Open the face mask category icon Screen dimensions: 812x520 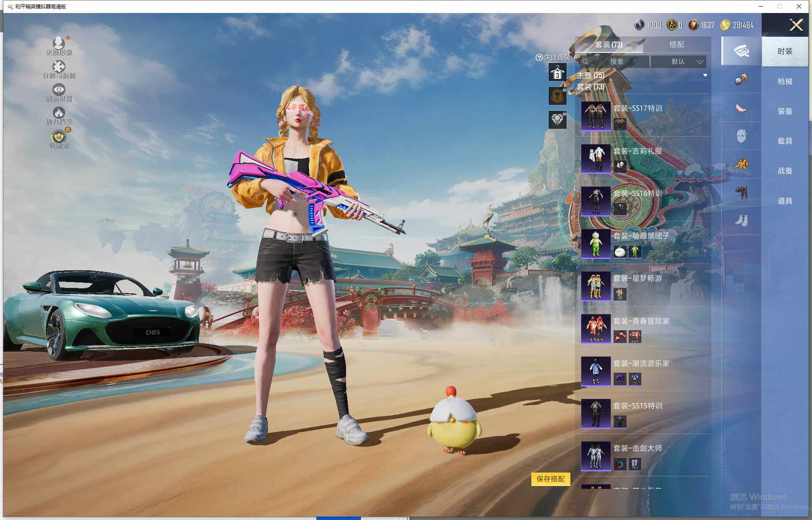click(x=741, y=136)
